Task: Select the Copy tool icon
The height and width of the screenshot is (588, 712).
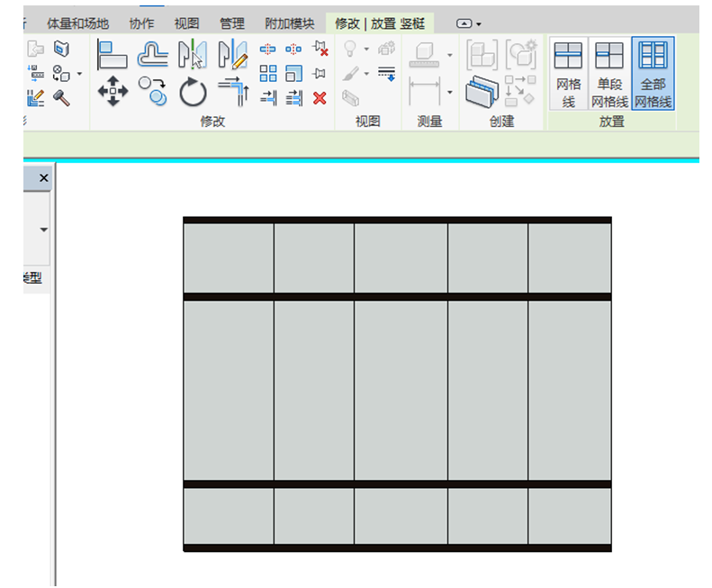Action: [x=152, y=91]
